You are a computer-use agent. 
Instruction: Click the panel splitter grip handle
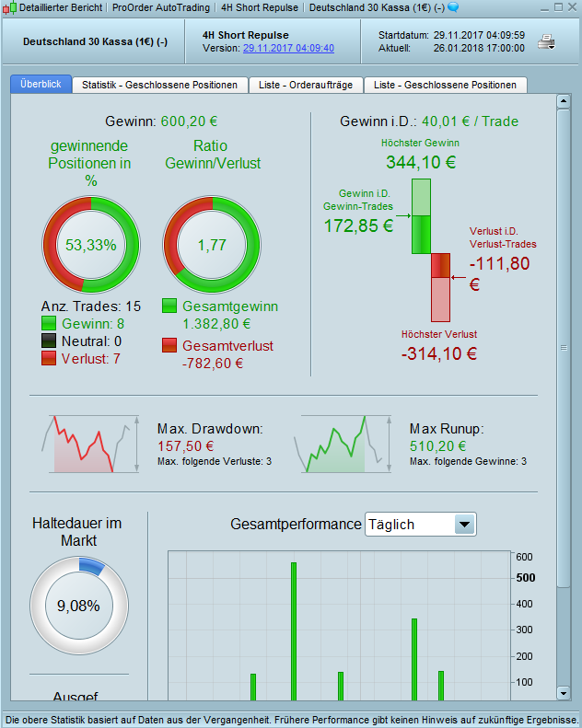point(564,348)
